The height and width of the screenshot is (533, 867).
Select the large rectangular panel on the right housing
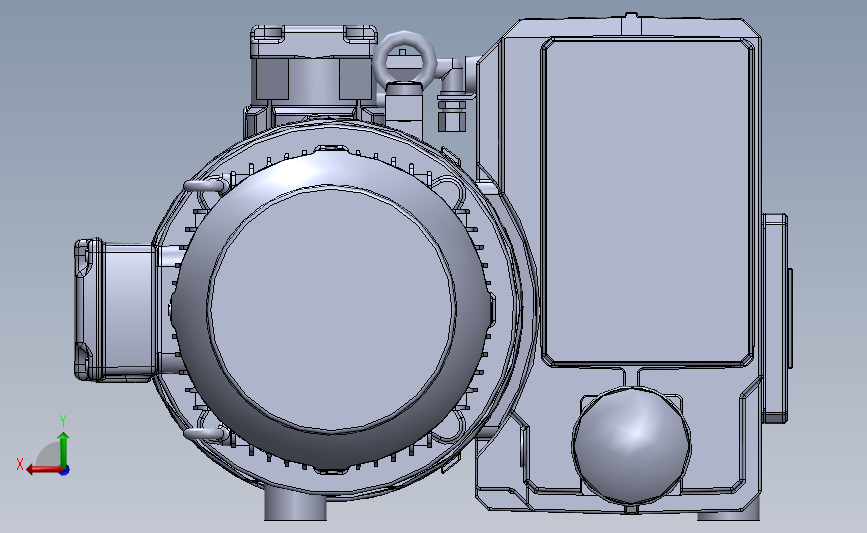pyautogui.click(x=648, y=202)
